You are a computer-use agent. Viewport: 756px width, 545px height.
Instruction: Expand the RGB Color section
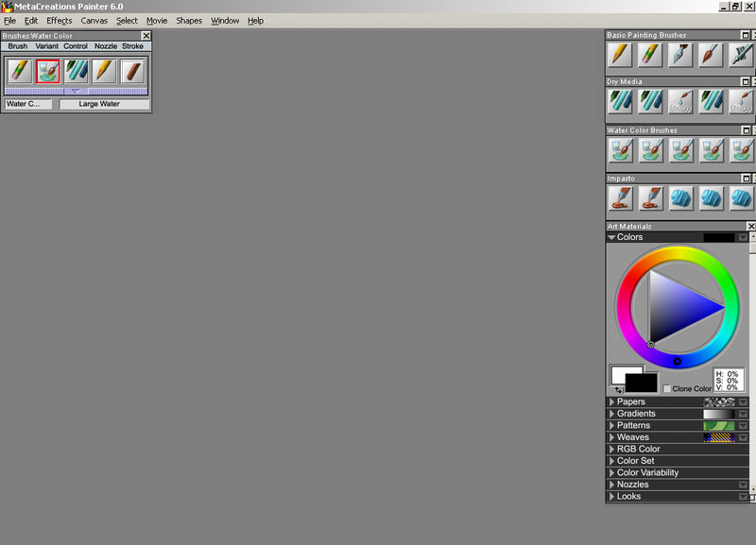click(x=611, y=449)
